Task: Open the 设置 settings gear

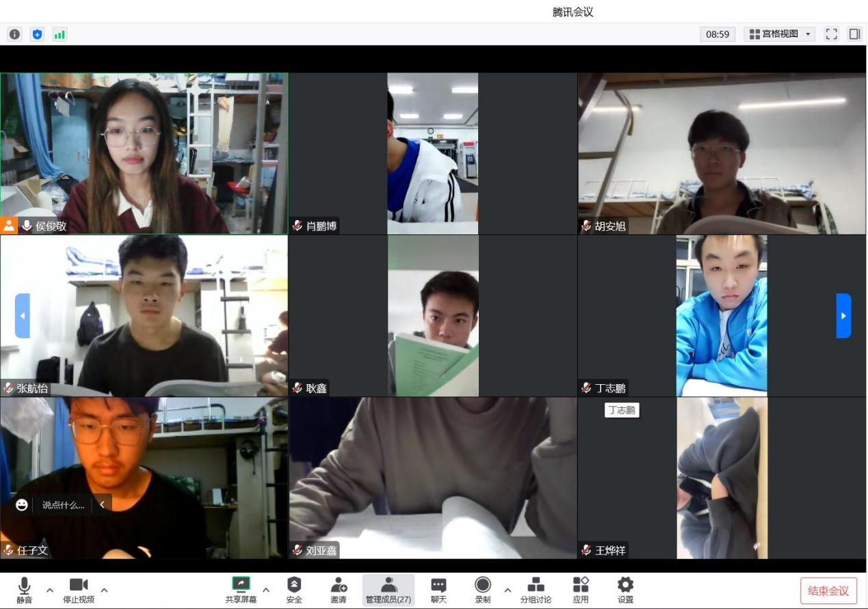Action: pyautogui.click(x=625, y=590)
